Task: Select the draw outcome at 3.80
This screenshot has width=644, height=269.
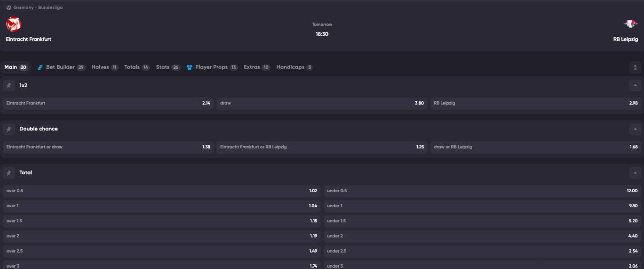Action: point(322,103)
